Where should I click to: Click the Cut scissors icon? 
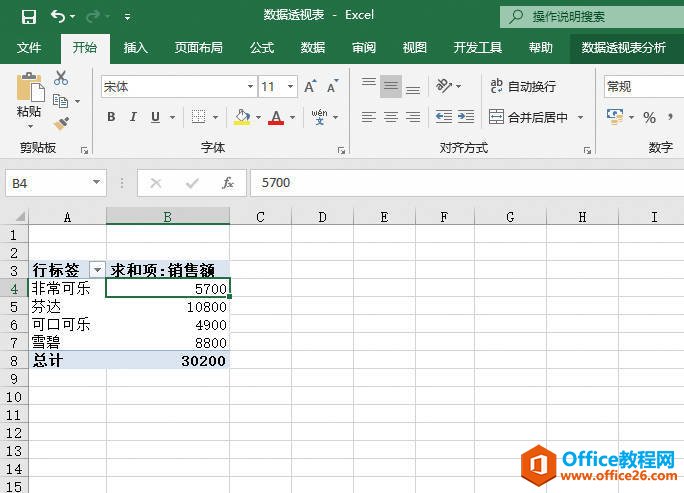tap(61, 78)
